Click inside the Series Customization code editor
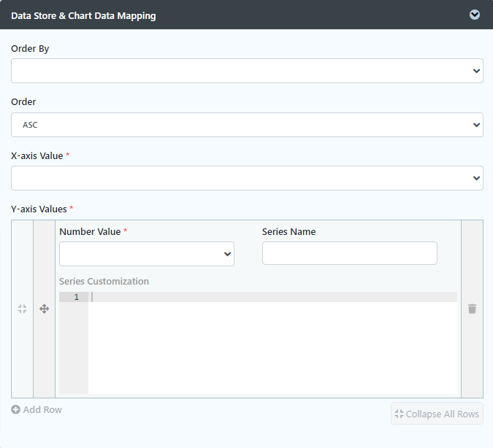The width and height of the screenshot is (493, 448). (x=272, y=343)
